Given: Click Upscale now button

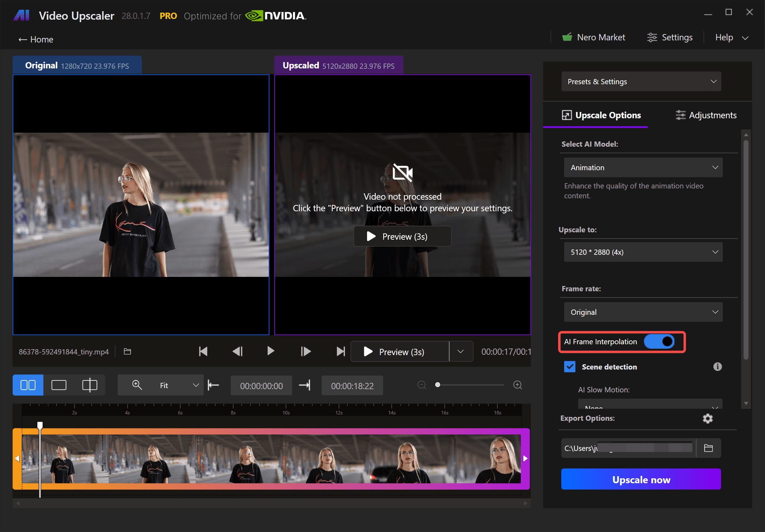Looking at the screenshot, I should (641, 480).
